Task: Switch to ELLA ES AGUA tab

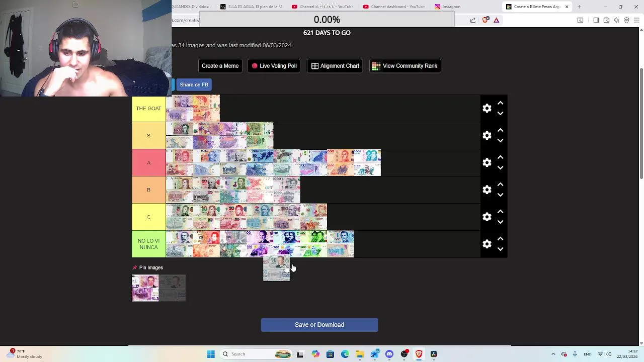Action: pyautogui.click(x=252, y=7)
